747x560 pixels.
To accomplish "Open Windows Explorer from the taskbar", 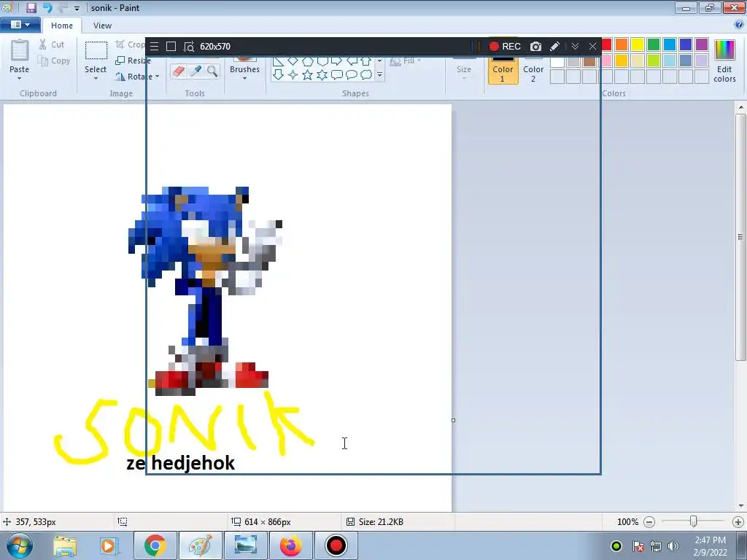I will 65,545.
